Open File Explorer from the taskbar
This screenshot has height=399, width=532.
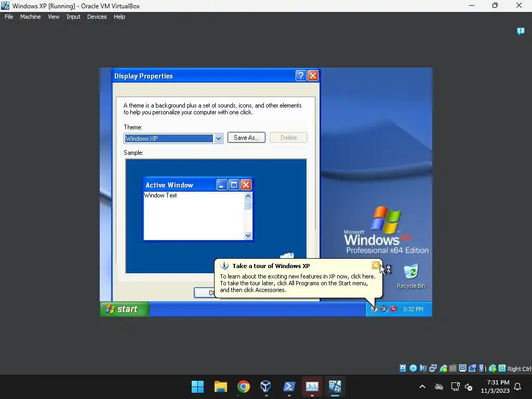pyautogui.click(x=220, y=387)
